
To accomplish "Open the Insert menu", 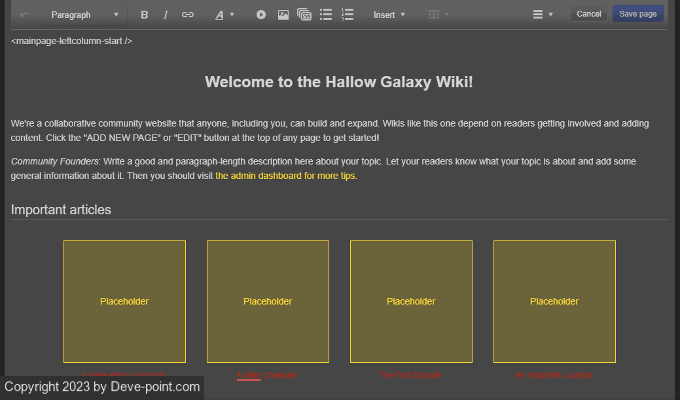I will (x=389, y=15).
